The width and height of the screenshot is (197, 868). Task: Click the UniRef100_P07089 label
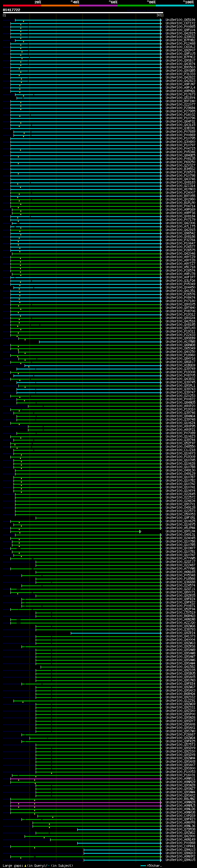pos(180,433)
